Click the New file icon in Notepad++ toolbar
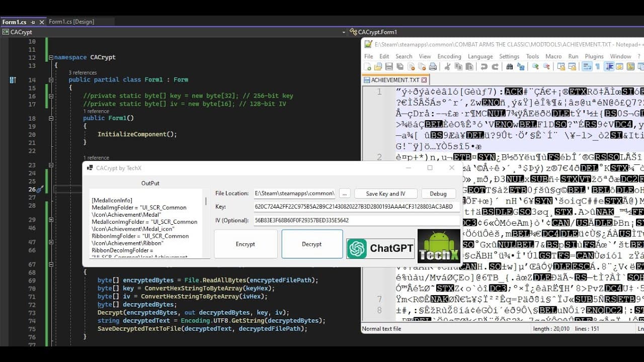This screenshot has height=362, width=644. pos(368,67)
